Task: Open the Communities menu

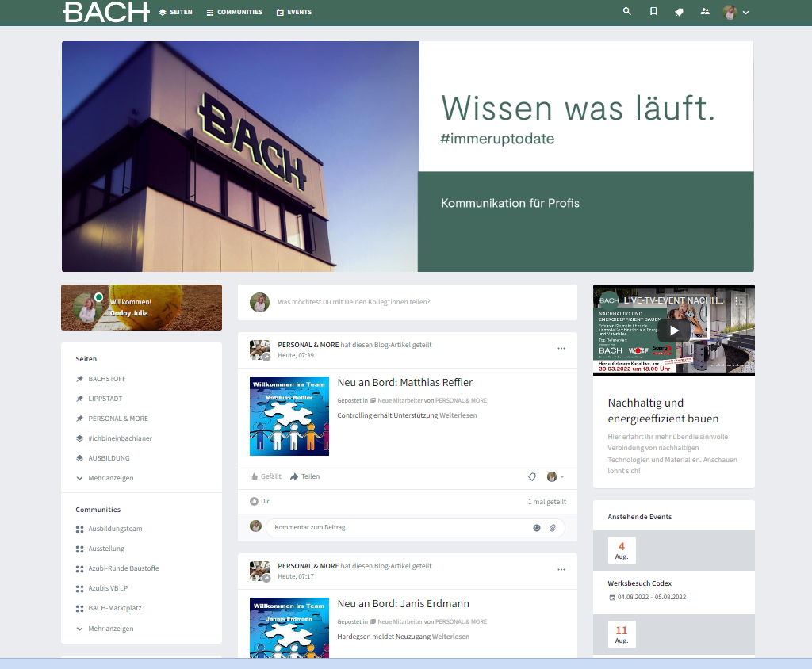Action: point(234,12)
